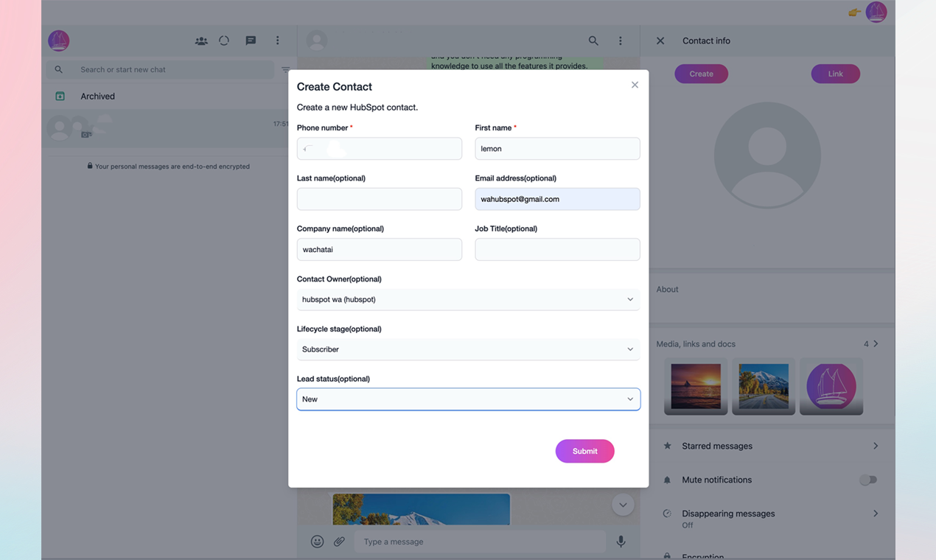
Task: Click the Link button in Contact info
Action: [x=835, y=74]
